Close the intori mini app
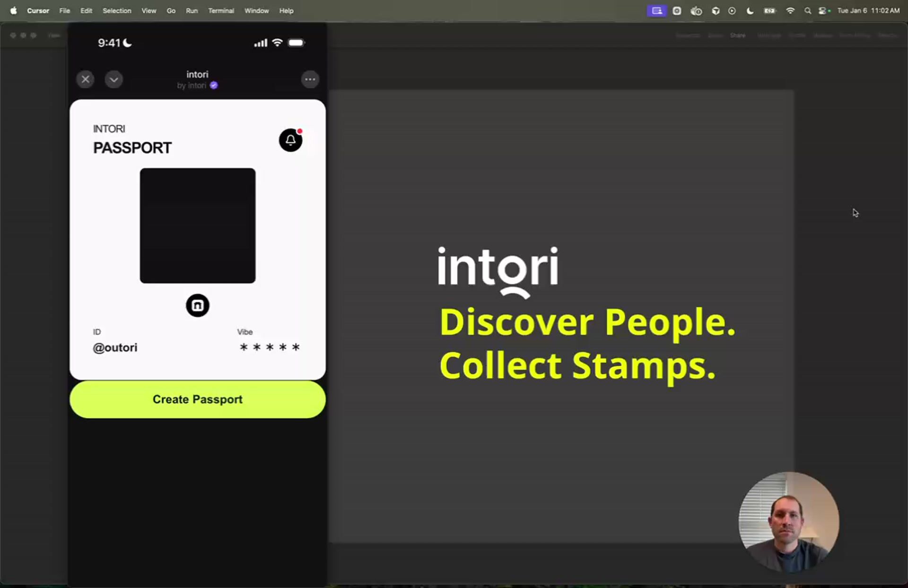The width and height of the screenshot is (908, 588). [x=86, y=79]
